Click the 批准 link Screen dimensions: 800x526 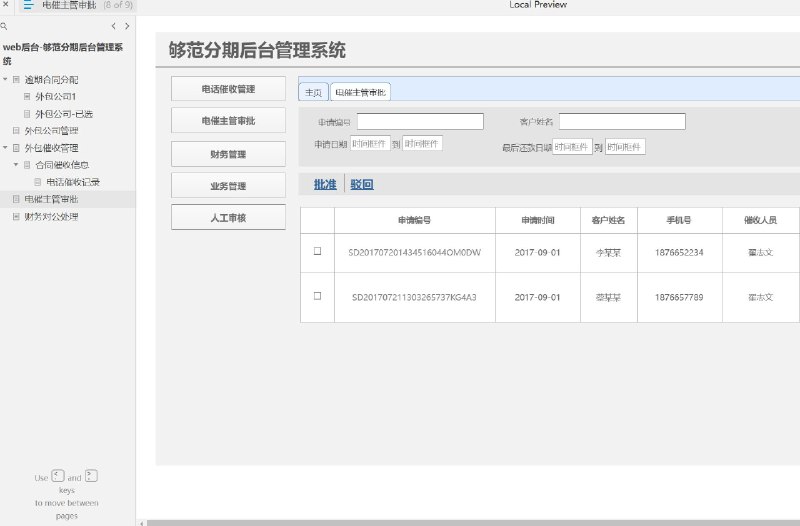(325, 184)
